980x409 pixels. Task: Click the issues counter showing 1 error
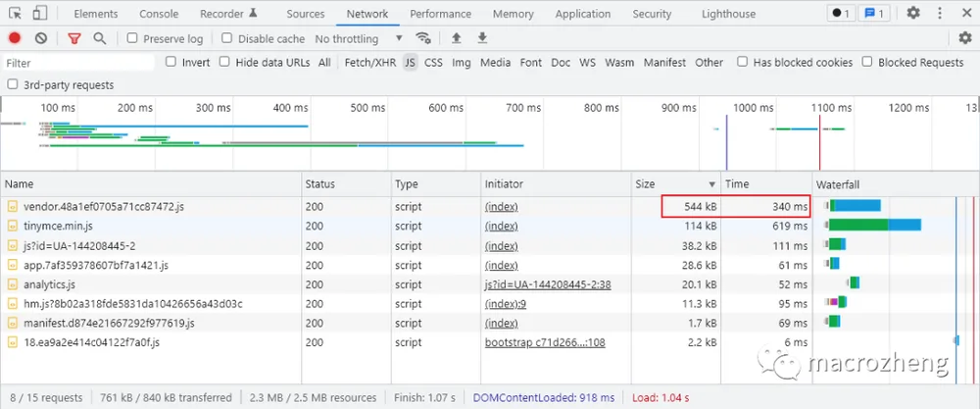coord(841,13)
